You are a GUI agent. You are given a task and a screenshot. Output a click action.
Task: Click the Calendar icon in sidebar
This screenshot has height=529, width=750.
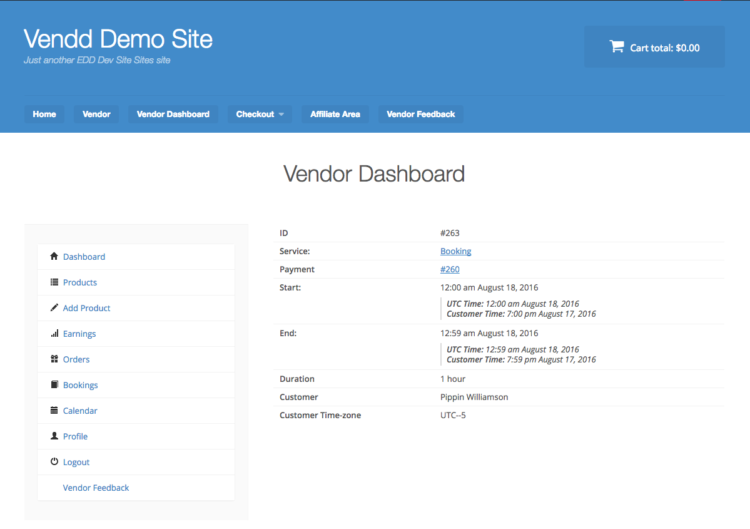[54, 410]
